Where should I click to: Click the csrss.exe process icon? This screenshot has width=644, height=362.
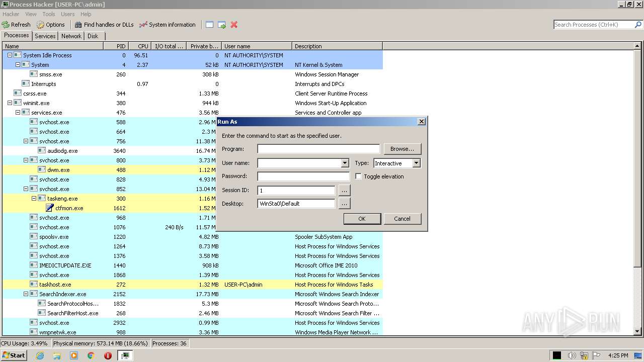(18, 93)
